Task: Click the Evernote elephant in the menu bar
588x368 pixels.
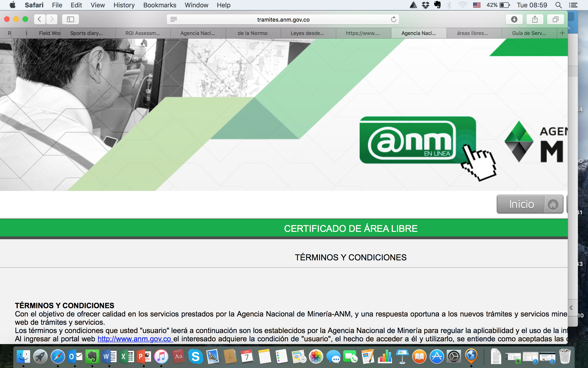Action: click(437, 5)
